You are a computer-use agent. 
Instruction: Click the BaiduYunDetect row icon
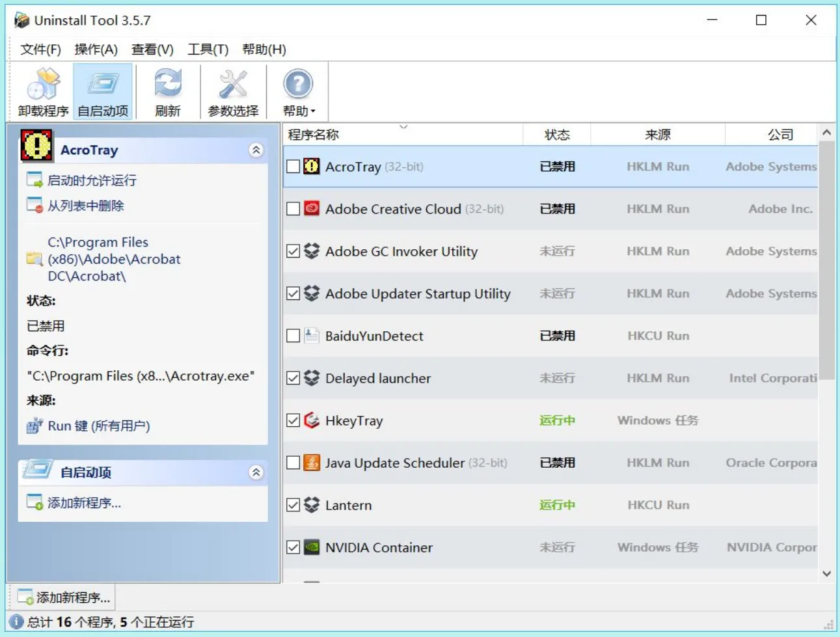coord(312,336)
